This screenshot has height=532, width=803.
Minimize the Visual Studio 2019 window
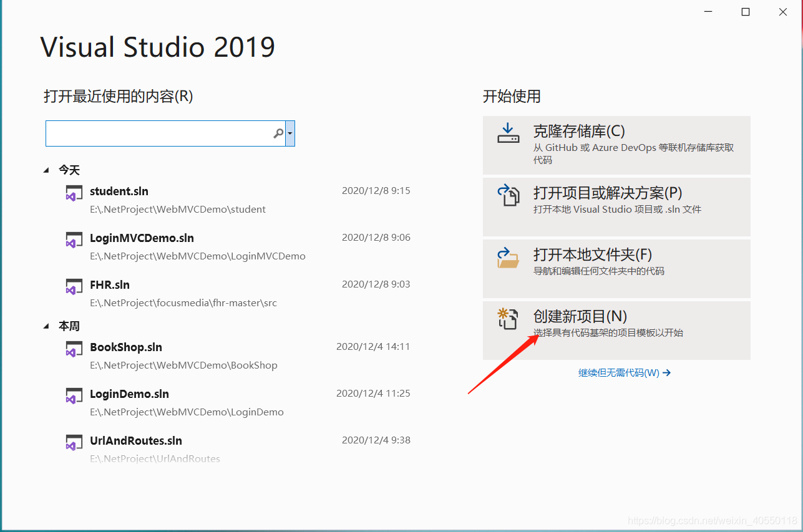[x=708, y=12]
